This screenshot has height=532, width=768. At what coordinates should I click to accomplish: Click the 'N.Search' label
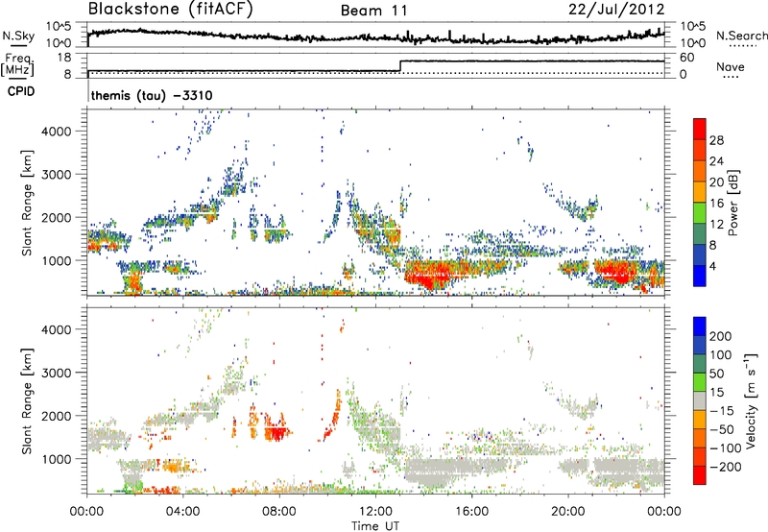[x=741, y=36]
